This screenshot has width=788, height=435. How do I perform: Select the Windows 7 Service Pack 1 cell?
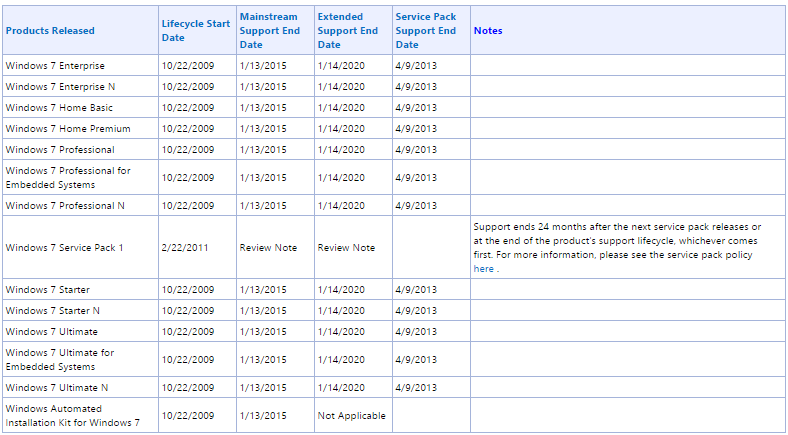pos(64,247)
